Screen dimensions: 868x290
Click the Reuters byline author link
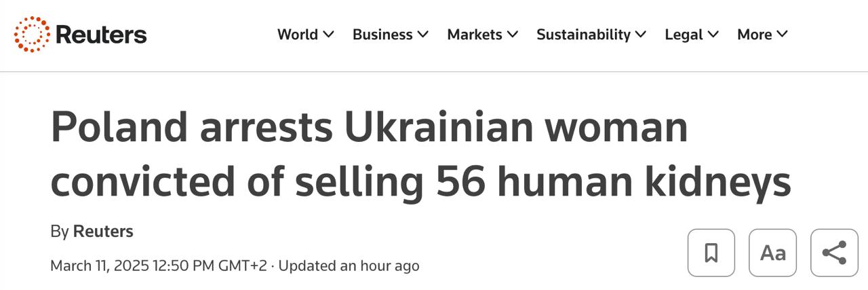(x=103, y=232)
